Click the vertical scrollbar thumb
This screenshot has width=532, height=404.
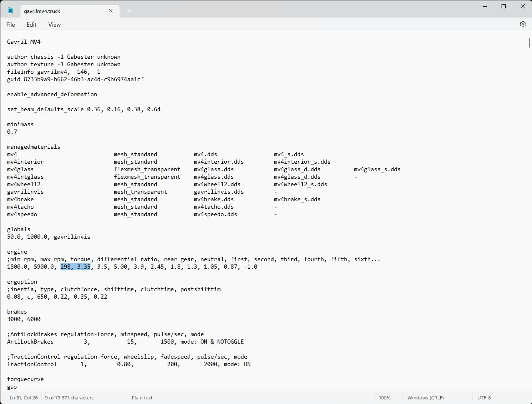(x=529, y=43)
